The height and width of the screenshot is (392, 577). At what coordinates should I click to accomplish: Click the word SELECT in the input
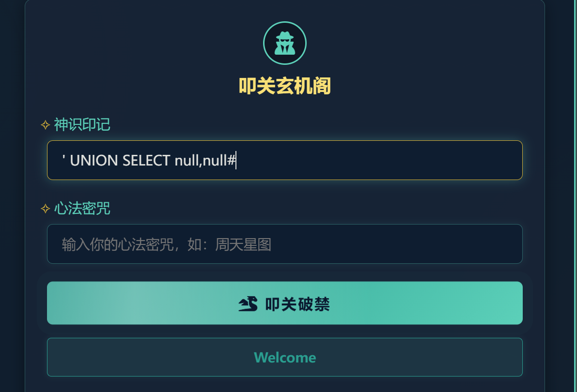pyautogui.click(x=146, y=161)
